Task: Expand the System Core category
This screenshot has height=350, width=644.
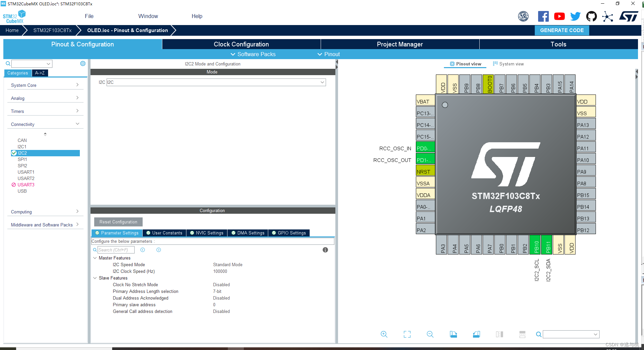Action: (x=45, y=85)
